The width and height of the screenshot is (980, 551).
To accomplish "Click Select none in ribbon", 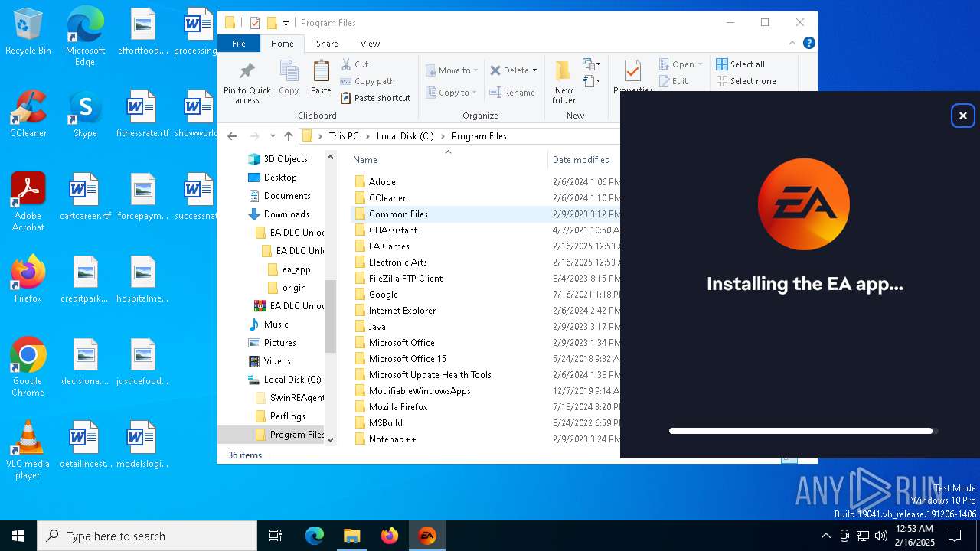I will (x=746, y=81).
